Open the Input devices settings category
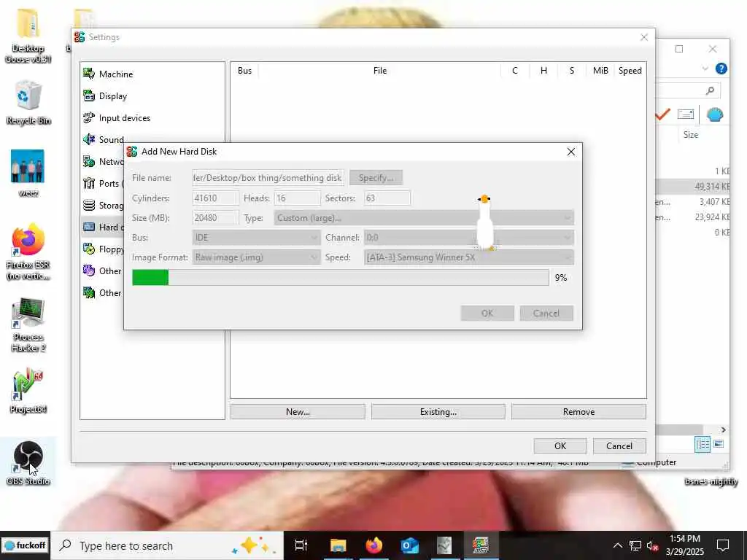747x560 pixels. (116, 117)
